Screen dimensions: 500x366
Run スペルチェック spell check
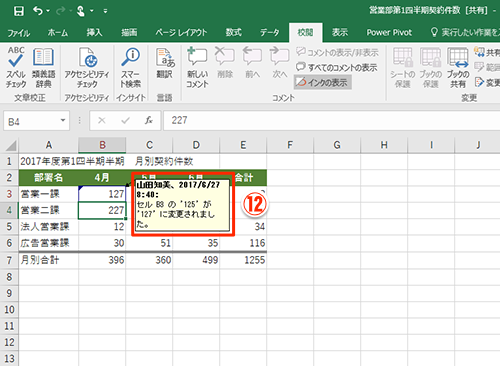(16, 67)
